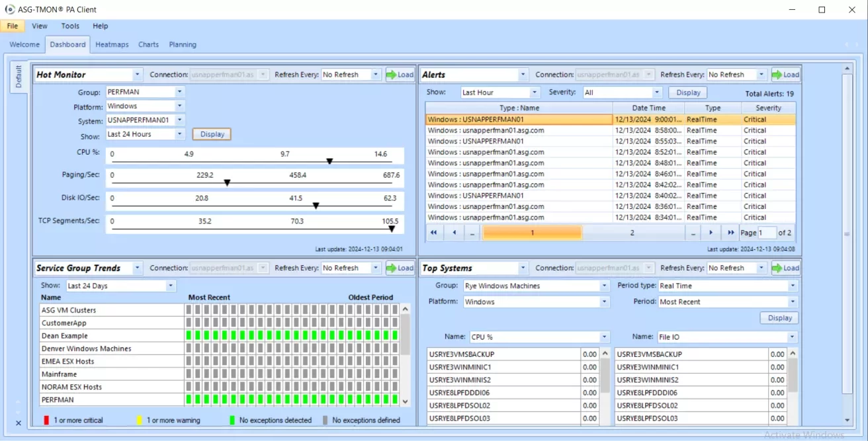This screenshot has height=441, width=868.
Task: Click TCP Segments/Sec gauge marker
Action: (x=392, y=229)
